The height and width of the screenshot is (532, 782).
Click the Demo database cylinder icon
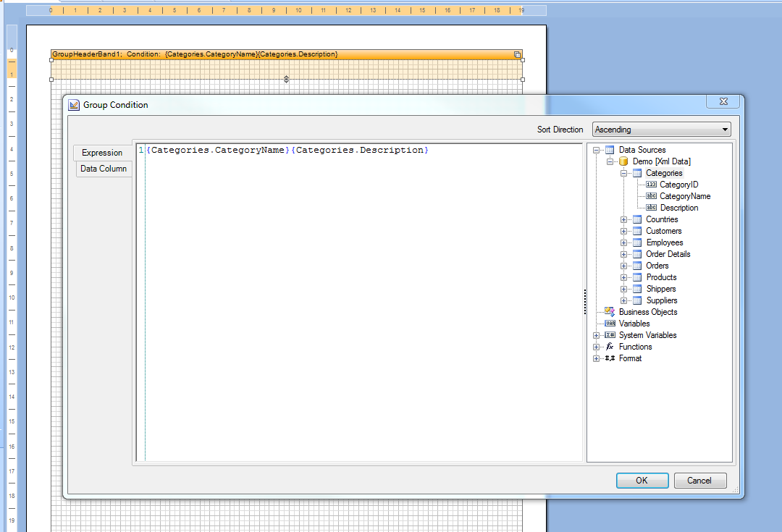tap(623, 161)
